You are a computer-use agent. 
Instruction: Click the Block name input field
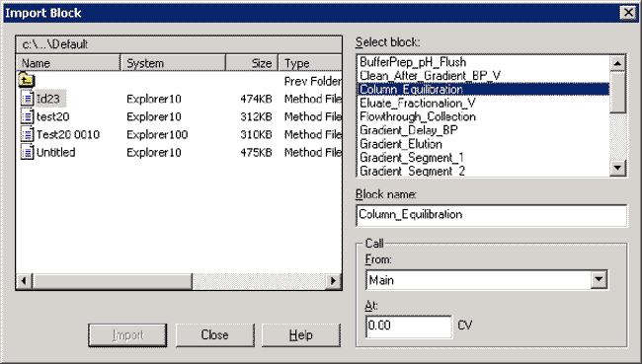point(491,215)
